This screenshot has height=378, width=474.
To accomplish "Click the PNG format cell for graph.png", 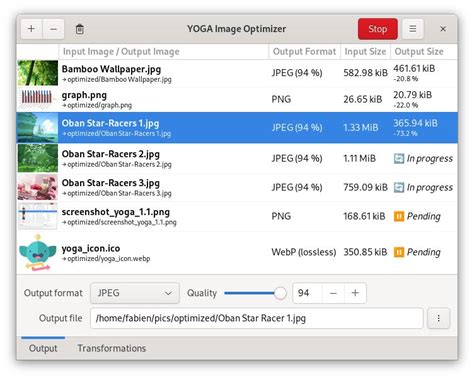I will (x=281, y=99).
